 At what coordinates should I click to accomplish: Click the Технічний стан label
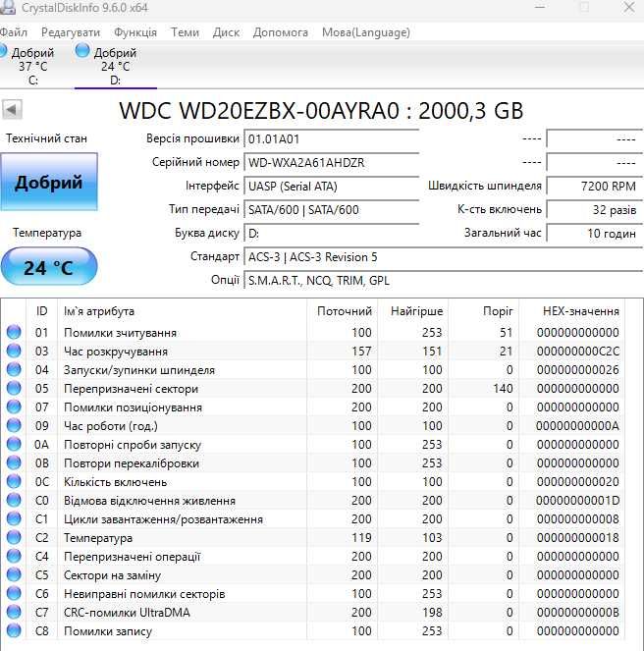(46, 138)
